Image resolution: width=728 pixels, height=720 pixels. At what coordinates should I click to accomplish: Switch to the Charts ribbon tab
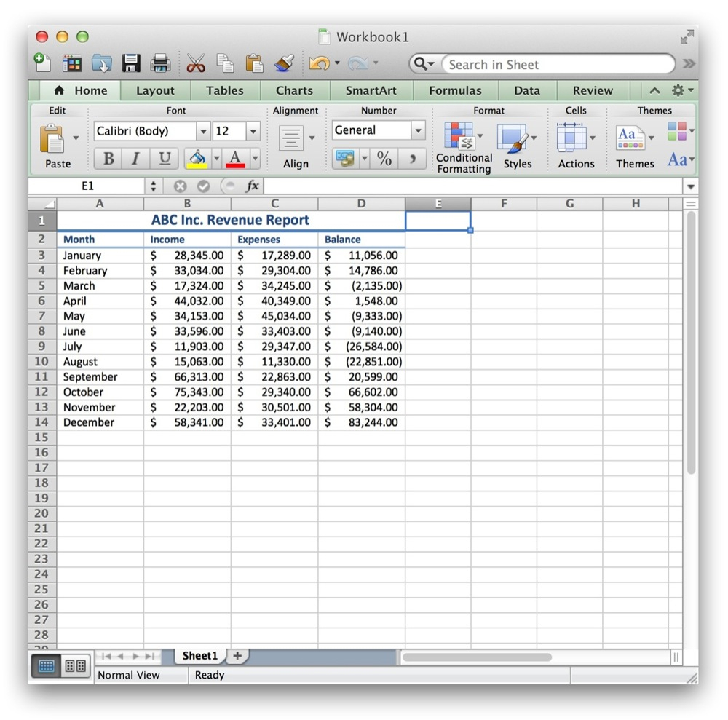[294, 90]
